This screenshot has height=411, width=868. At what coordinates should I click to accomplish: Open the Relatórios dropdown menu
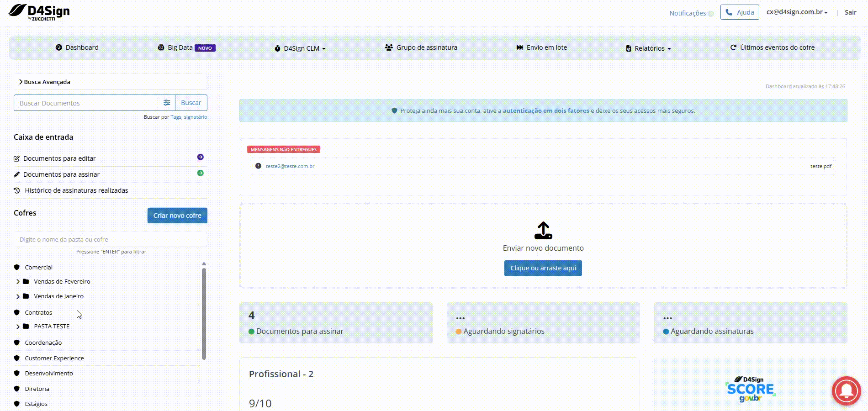(648, 48)
